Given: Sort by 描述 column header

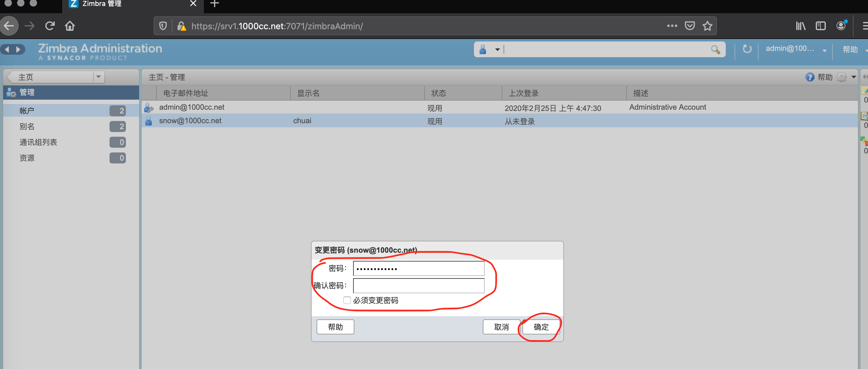Looking at the screenshot, I should tap(742, 93).
